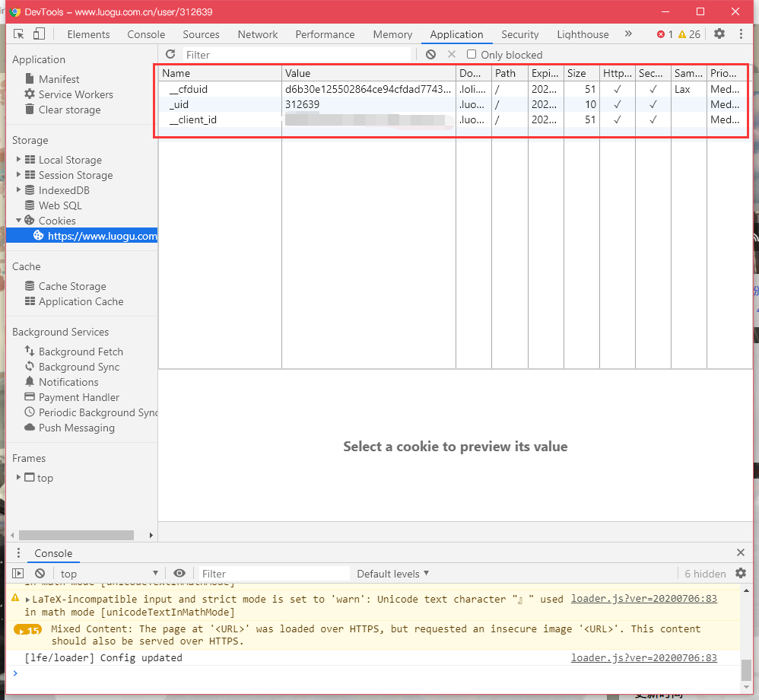Viewport: 759px width, 700px height.
Task: Refresh the cookies table
Action: (170, 54)
